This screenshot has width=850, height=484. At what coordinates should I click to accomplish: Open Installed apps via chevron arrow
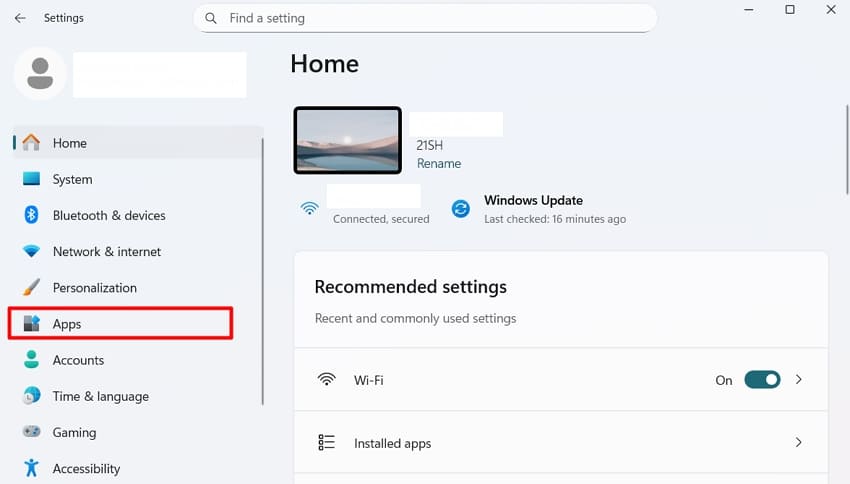799,442
